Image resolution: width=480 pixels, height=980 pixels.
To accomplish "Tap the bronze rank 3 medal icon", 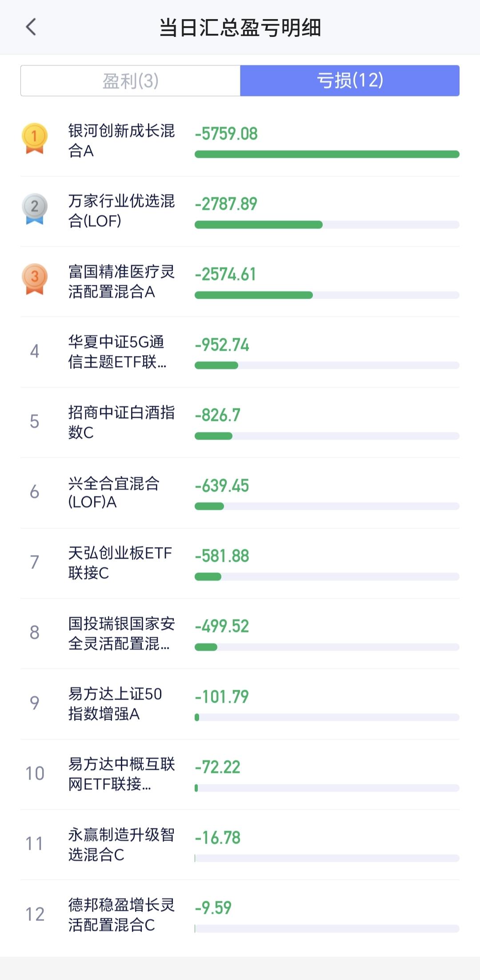I will click(x=35, y=279).
